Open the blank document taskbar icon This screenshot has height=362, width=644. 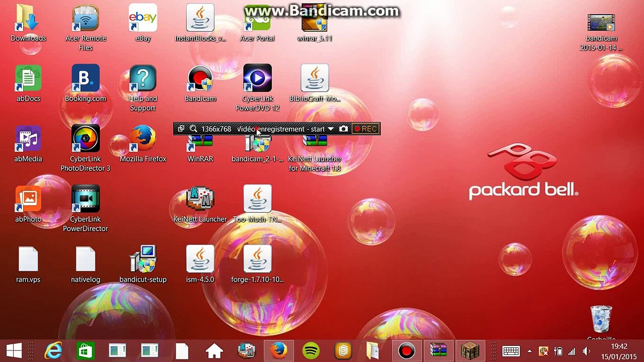click(182, 351)
